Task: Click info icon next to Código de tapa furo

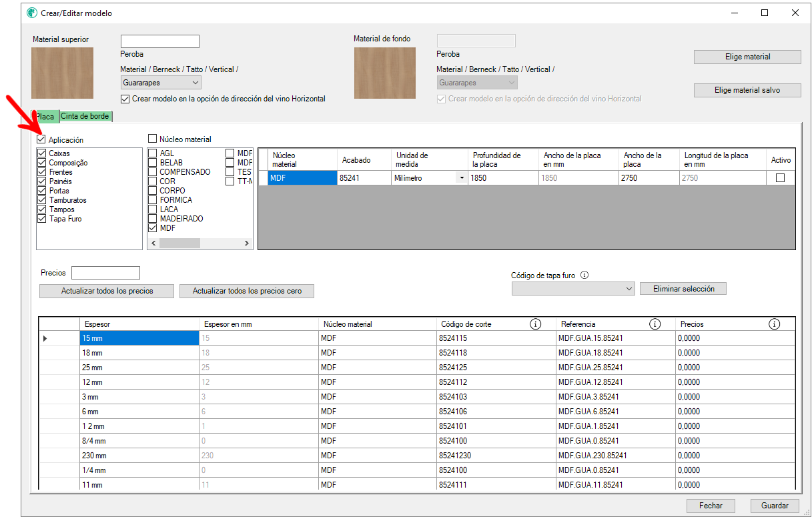Action: [584, 275]
